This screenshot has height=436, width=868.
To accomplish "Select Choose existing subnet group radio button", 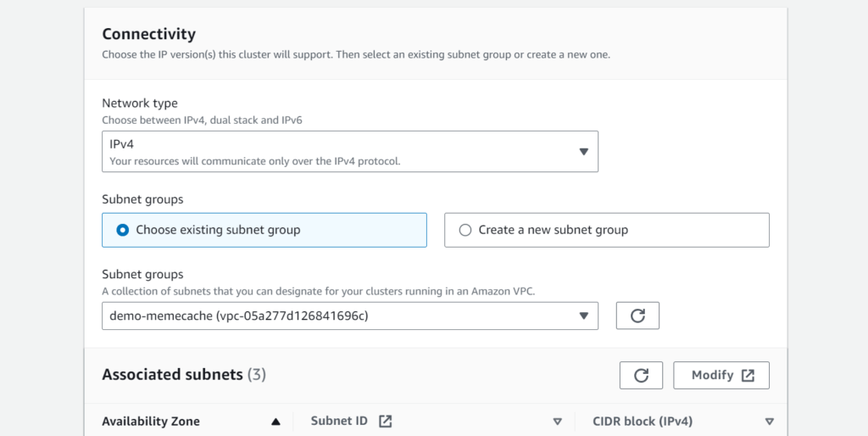I will (x=123, y=230).
